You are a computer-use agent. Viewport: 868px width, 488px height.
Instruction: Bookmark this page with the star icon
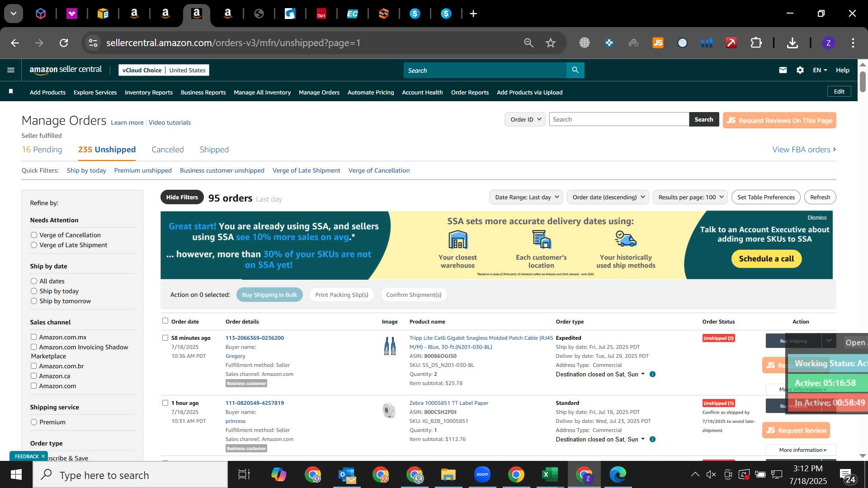pos(550,43)
